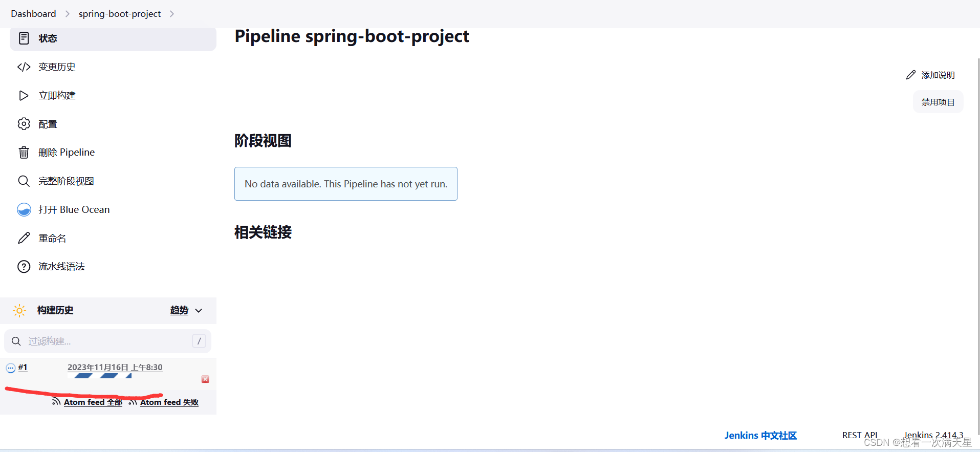This screenshot has height=452, width=980.
Task: Click the pencil icon beside 重命名
Action: coord(24,238)
